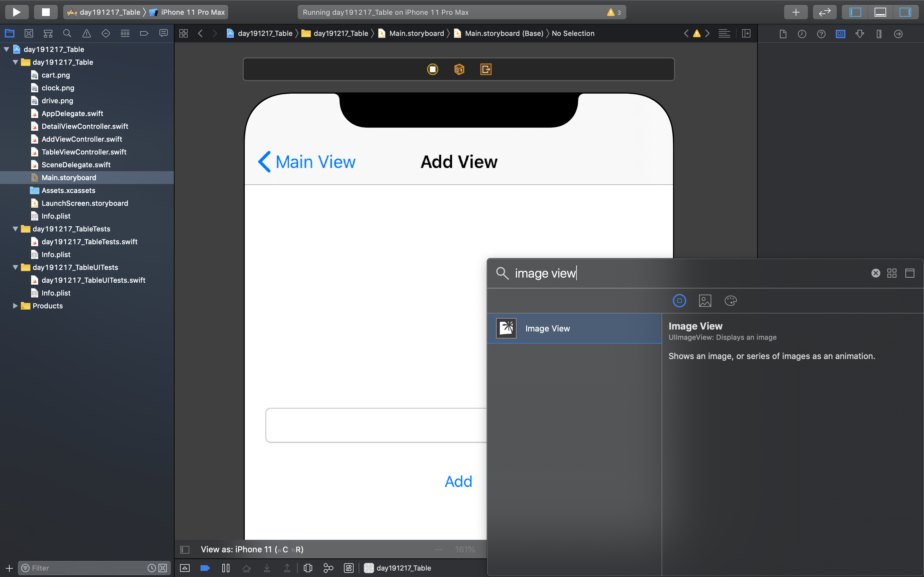Image resolution: width=924 pixels, height=577 pixels.
Task: Open the Library plus button
Action: [796, 12]
